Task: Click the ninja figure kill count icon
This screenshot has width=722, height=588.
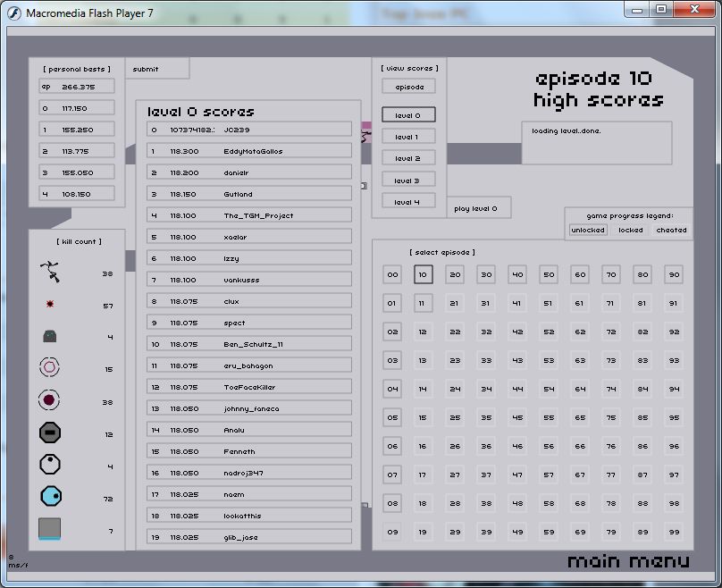Action: [x=50, y=271]
